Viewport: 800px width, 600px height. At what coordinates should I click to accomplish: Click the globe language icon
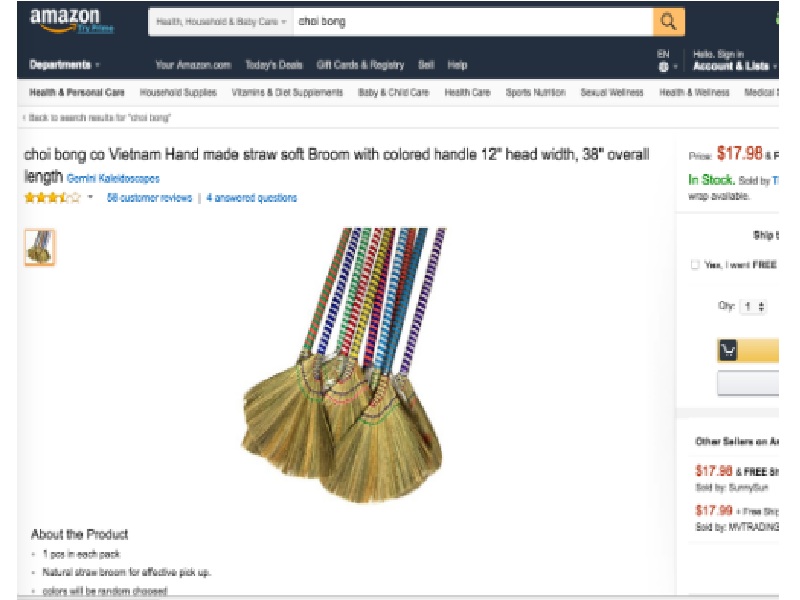(x=663, y=67)
